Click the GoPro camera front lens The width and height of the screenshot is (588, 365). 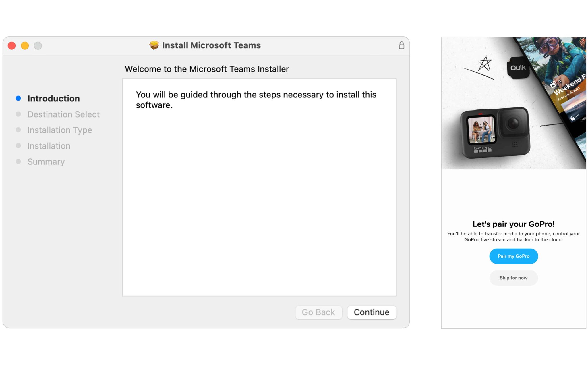point(513,123)
